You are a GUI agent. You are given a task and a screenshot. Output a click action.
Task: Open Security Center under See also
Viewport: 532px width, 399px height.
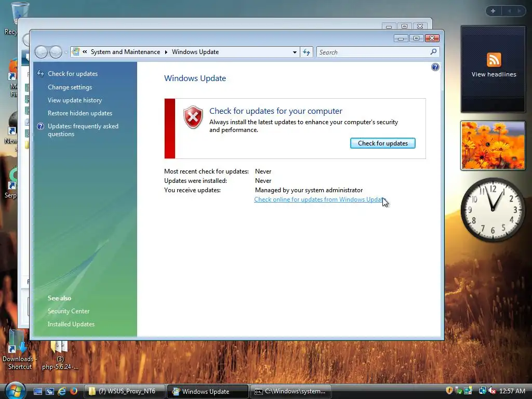(69, 311)
